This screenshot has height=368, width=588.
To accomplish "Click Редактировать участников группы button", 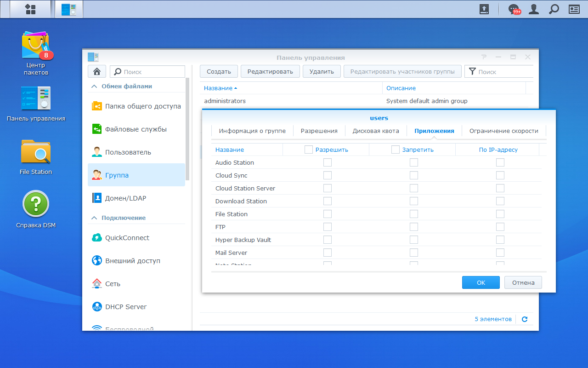I will point(402,71).
